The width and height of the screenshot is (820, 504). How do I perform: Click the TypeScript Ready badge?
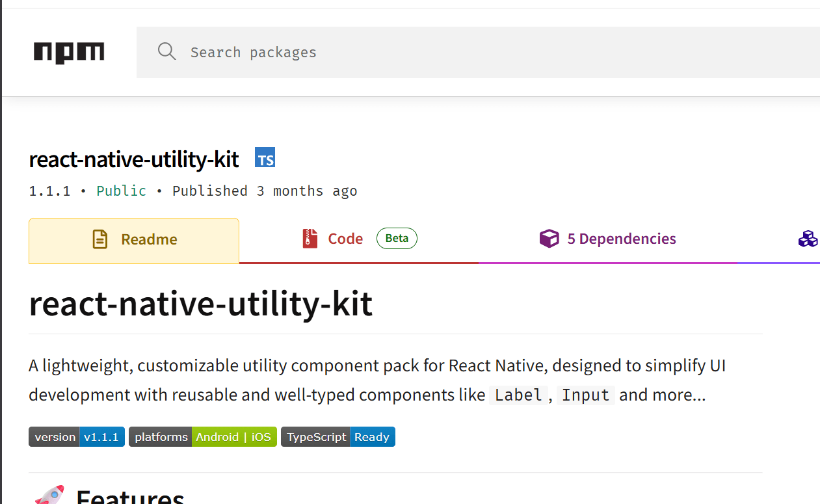pos(337,436)
